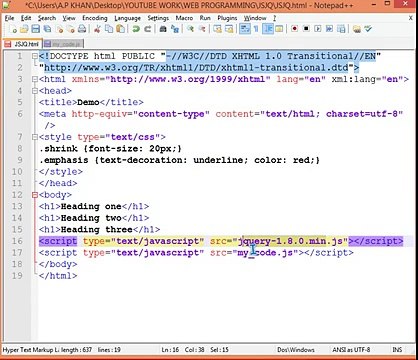Image resolution: width=418 pixels, height=360 pixels.
Task: Click the toolbar icon left of spell check
Action: [x=357, y=29]
